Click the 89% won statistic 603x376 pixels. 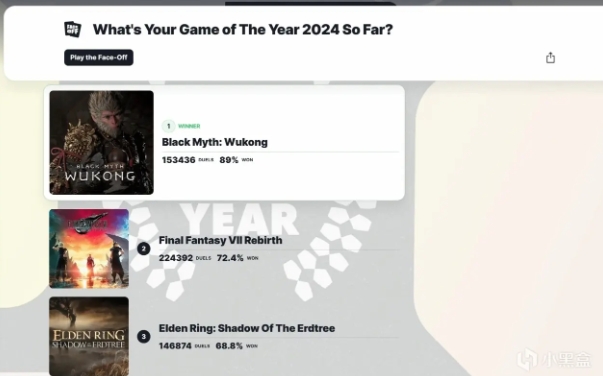pos(229,160)
